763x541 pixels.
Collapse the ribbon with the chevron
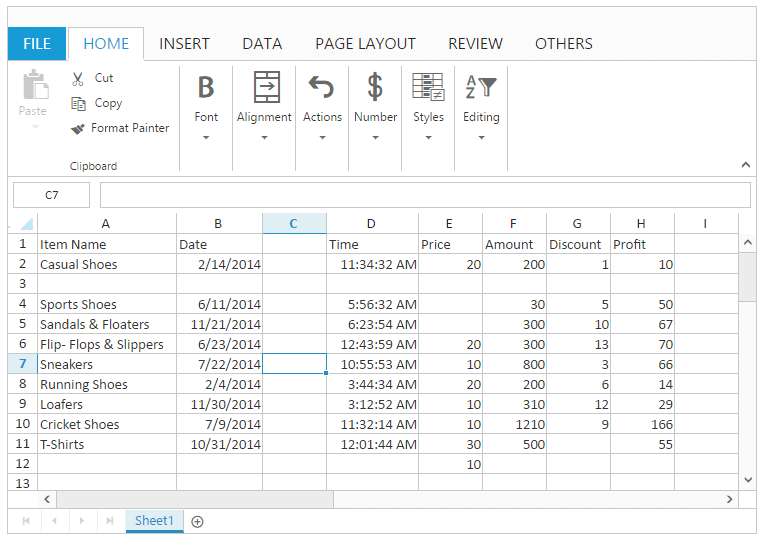pyautogui.click(x=745, y=165)
